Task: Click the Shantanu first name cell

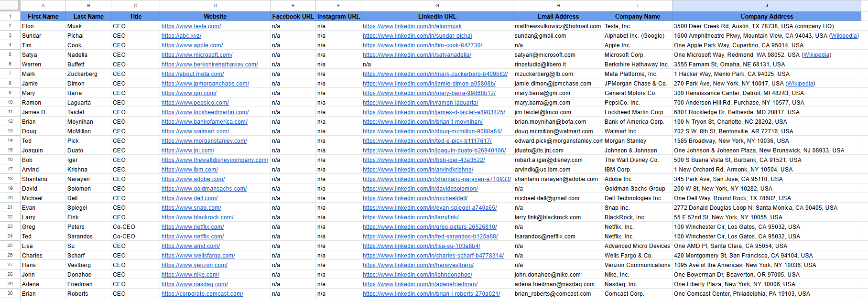Action: click(43, 179)
